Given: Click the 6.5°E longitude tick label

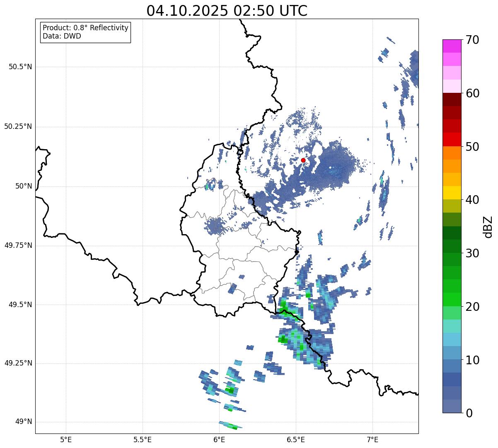Looking at the screenshot, I should [x=296, y=439].
